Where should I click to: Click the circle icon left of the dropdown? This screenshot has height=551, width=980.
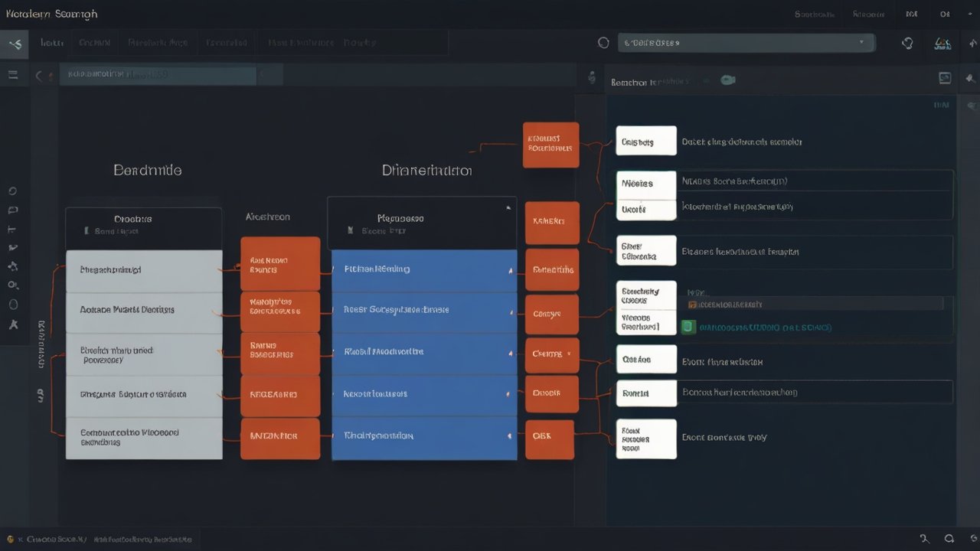click(603, 44)
